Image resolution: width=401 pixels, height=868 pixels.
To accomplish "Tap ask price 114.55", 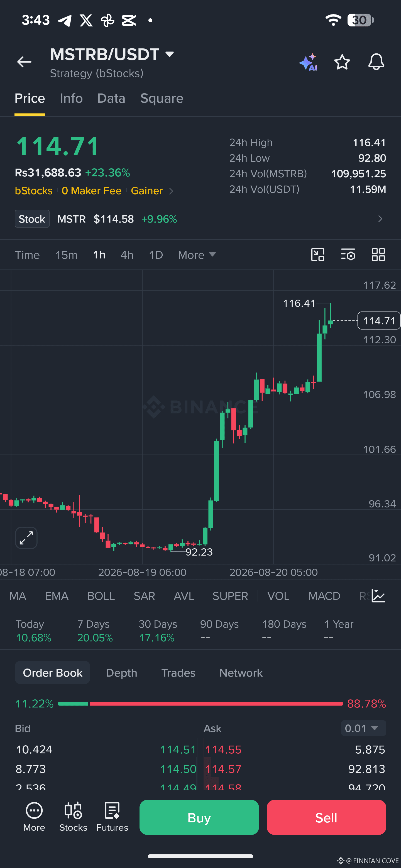I will pos(223,749).
